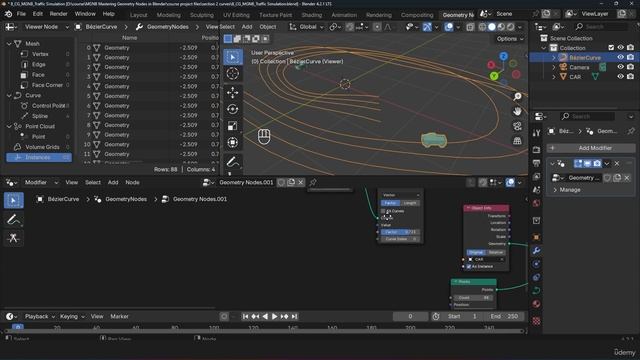Image resolution: width=640 pixels, height=360 pixels.
Task: Open the Material properties tab
Action: [x=536, y=304]
